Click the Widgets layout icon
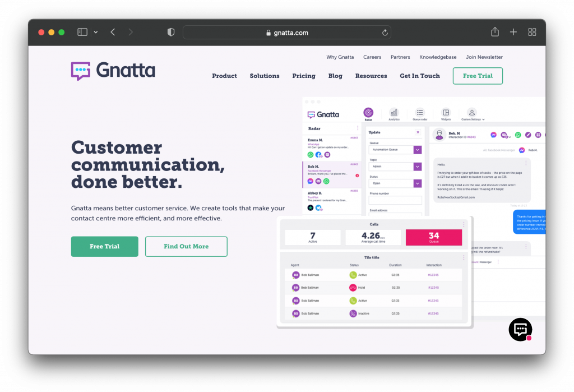Image resolution: width=574 pixels, height=392 pixels. pyautogui.click(x=446, y=113)
